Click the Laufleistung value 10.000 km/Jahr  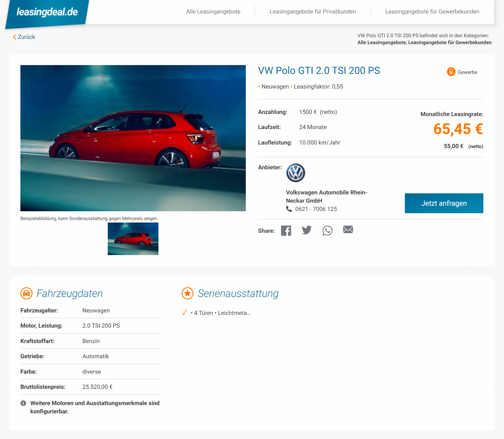pyautogui.click(x=320, y=143)
